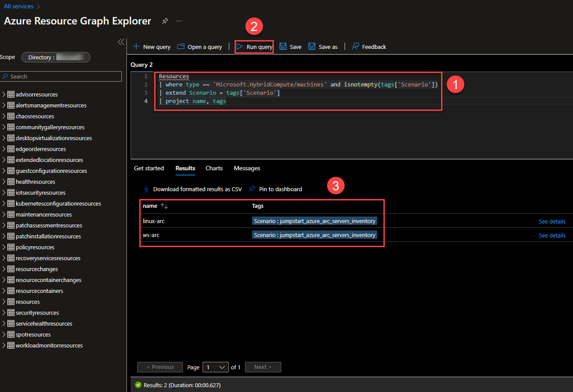Screen dimensions: 573x392
Task: Click the table icon for healthresources
Action: coord(11,182)
